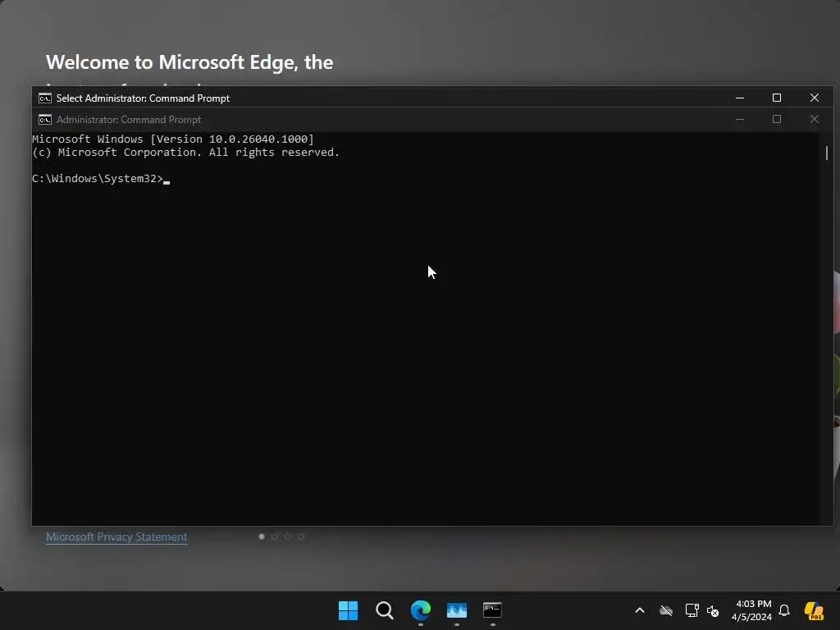
Task: Select fourth carousel page dot
Action: [301, 536]
